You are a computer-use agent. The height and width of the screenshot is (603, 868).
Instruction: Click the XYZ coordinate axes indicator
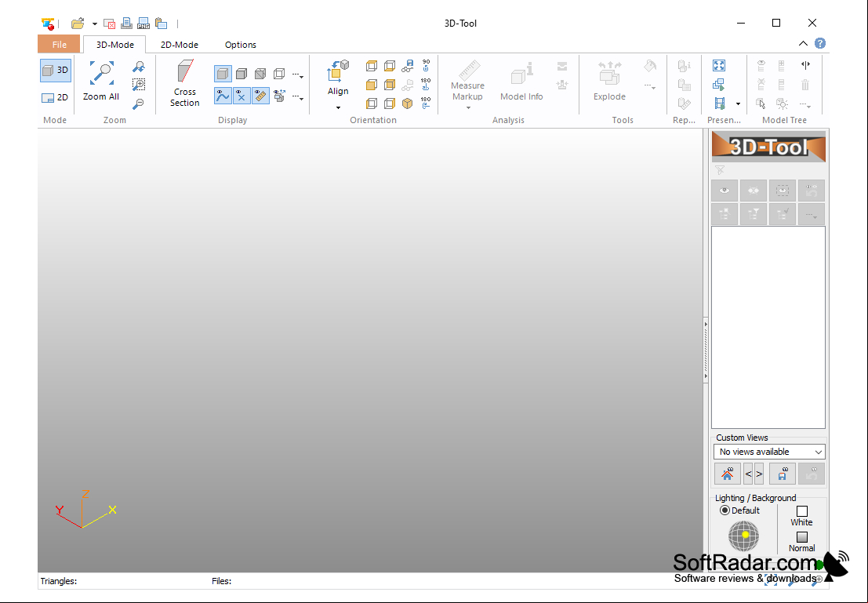coord(85,509)
